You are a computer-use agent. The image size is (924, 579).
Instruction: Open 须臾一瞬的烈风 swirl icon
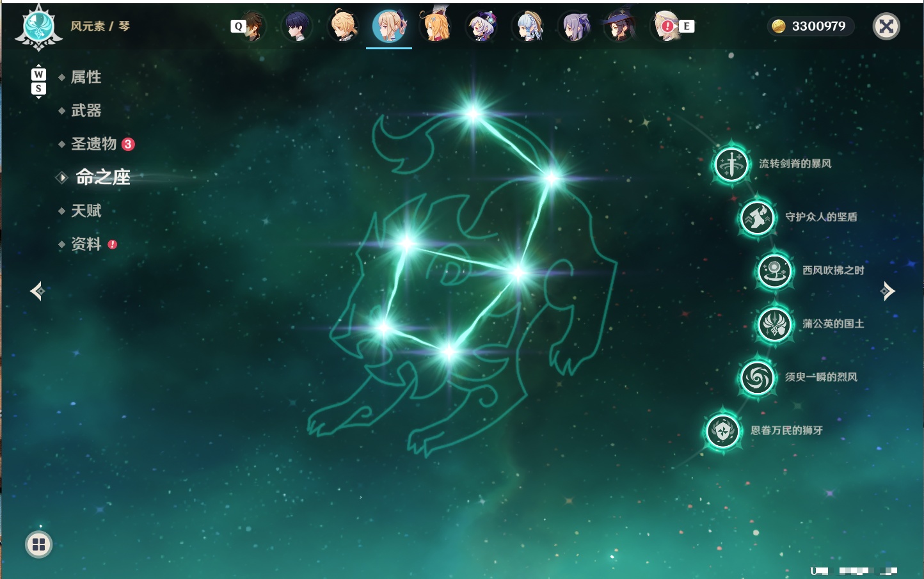coord(757,377)
